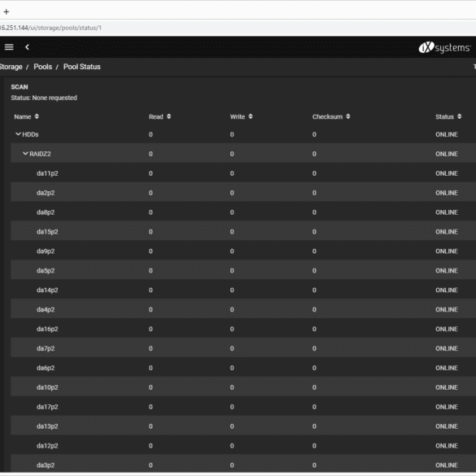The image size is (476, 476).
Task: Select disk da11p2 row
Action: (x=243, y=173)
